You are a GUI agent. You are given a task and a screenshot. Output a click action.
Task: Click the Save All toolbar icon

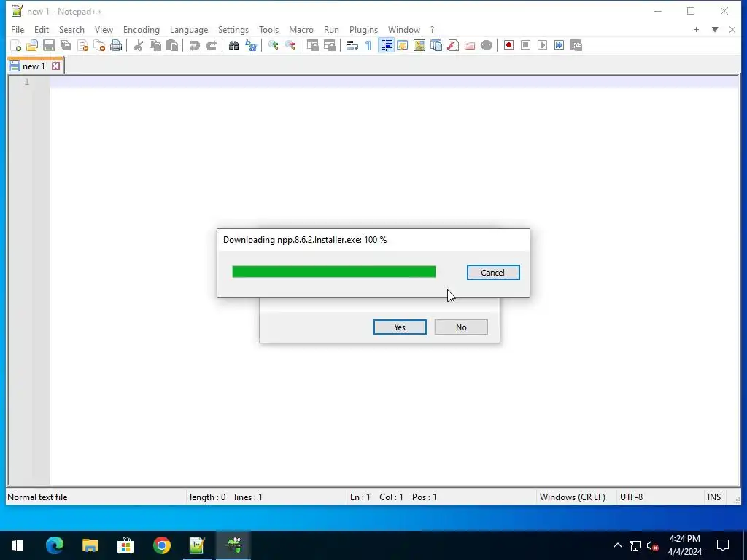[66, 45]
